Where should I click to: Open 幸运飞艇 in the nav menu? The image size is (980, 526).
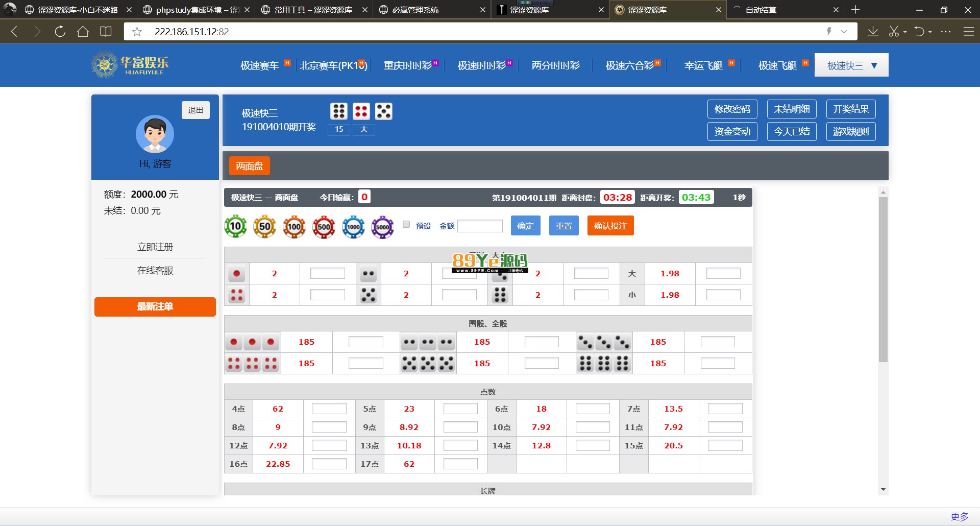pyautogui.click(x=704, y=65)
